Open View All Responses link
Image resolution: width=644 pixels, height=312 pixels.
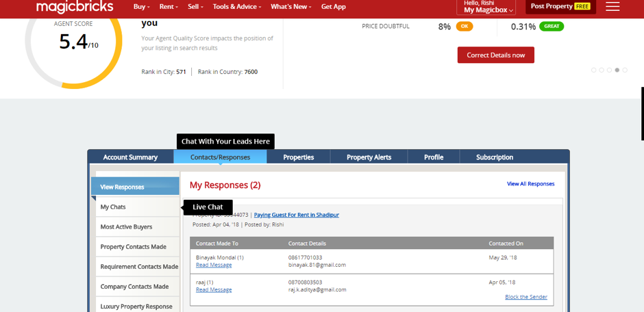point(530,184)
